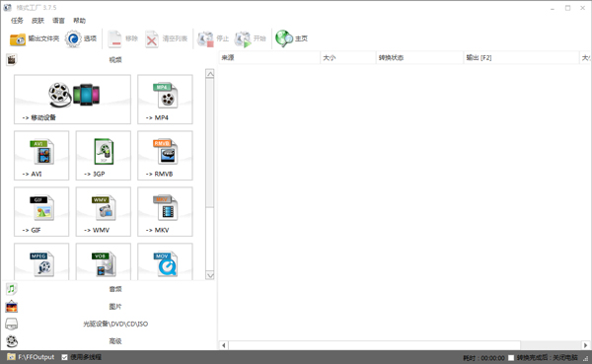Click the music note audio icon

pos(12,289)
